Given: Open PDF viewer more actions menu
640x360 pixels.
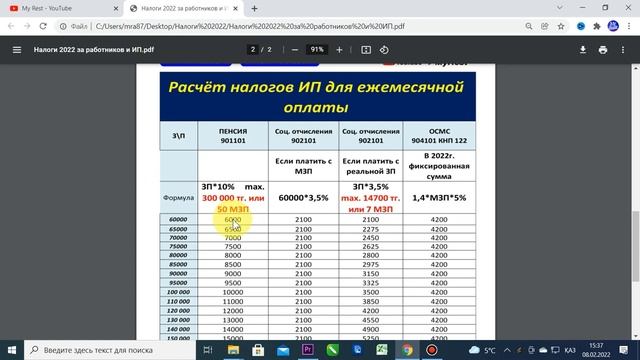Looking at the screenshot, I should pos(623,50).
